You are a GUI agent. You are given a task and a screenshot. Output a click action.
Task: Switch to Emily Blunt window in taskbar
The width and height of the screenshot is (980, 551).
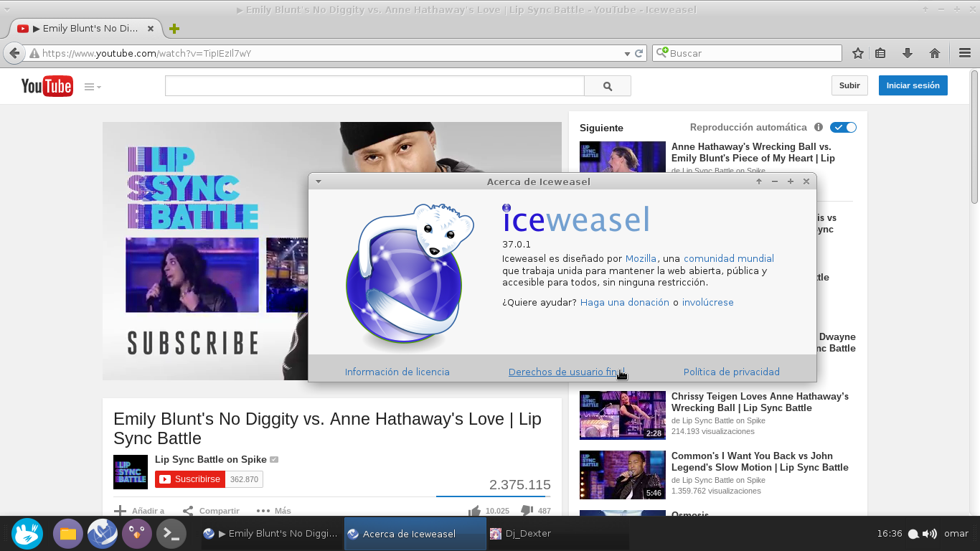pyautogui.click(x=270, y=534)
